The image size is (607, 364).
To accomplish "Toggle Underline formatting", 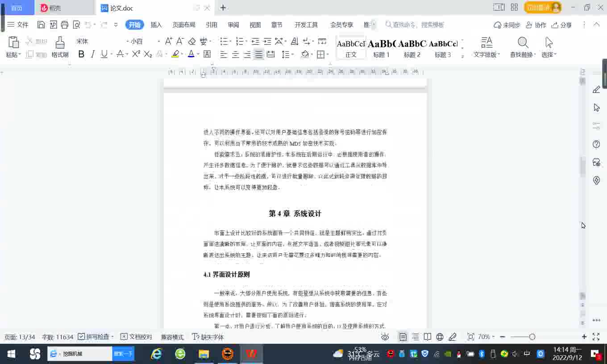I will 104,54.
